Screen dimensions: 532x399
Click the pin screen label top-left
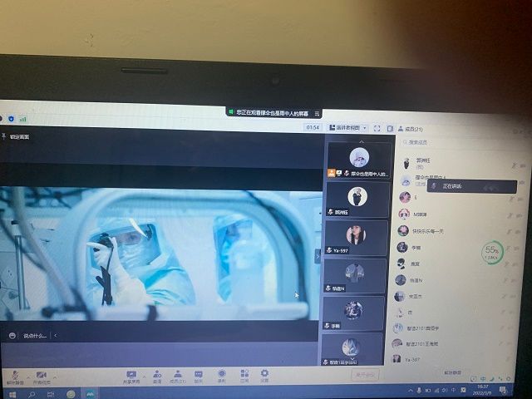tap(15, 136)
